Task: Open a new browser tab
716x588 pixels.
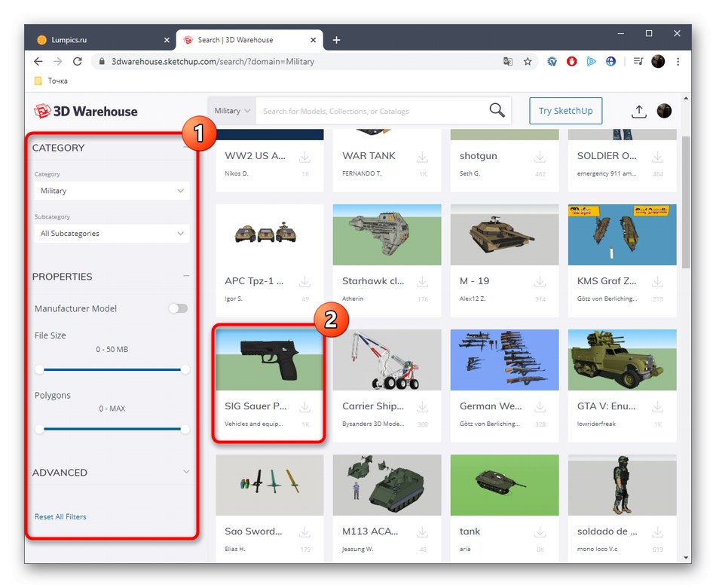Action: [337, 40]
